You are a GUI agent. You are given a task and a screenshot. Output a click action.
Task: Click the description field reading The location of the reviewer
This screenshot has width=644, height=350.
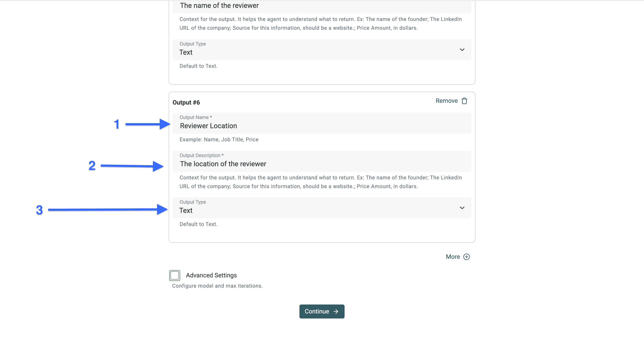322,164
